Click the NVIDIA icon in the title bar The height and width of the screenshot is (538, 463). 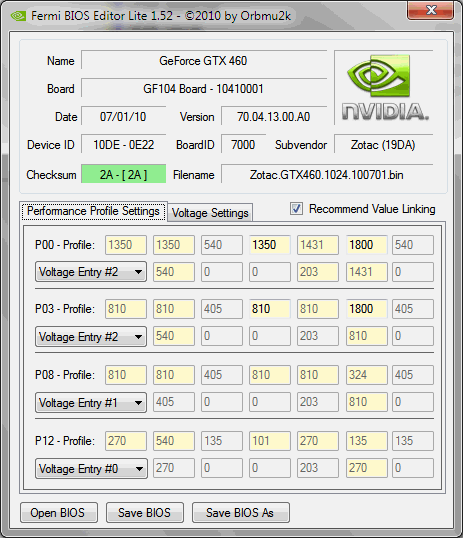(18, 16)
